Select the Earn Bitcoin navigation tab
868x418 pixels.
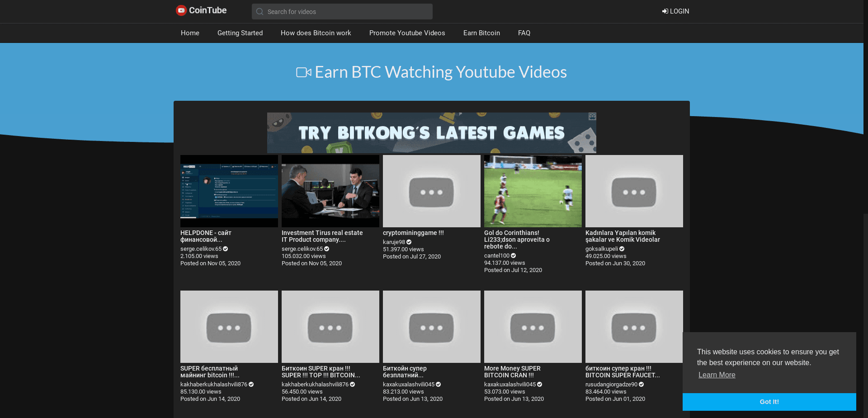point(481,33)
